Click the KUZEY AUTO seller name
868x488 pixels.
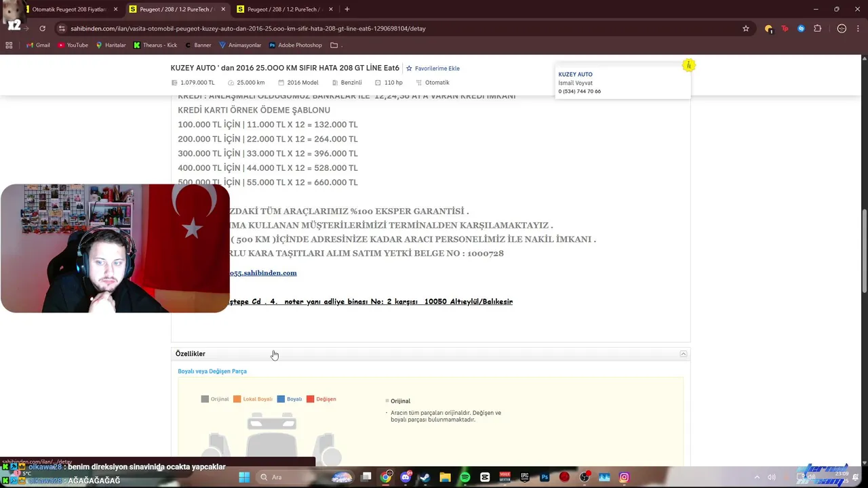(575, 75)
